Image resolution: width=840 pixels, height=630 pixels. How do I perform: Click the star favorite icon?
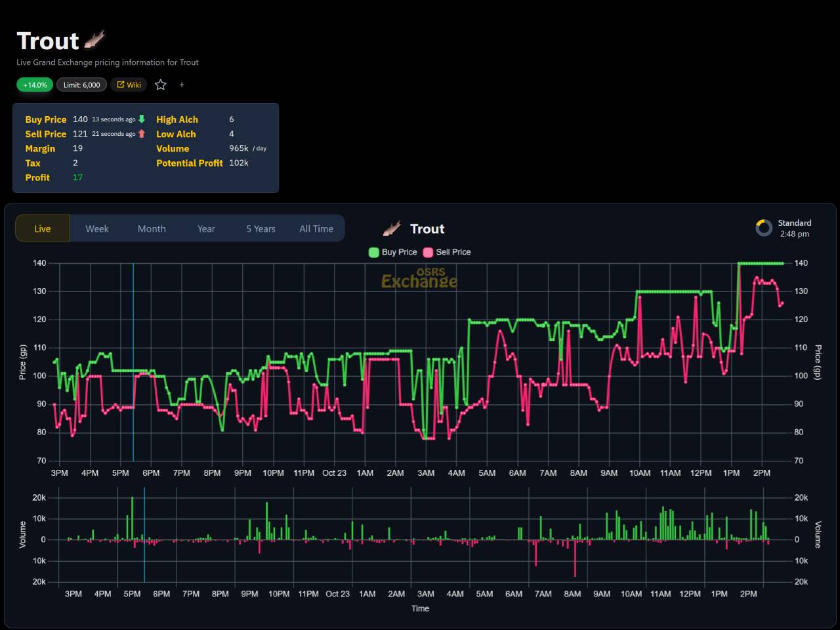161,85
